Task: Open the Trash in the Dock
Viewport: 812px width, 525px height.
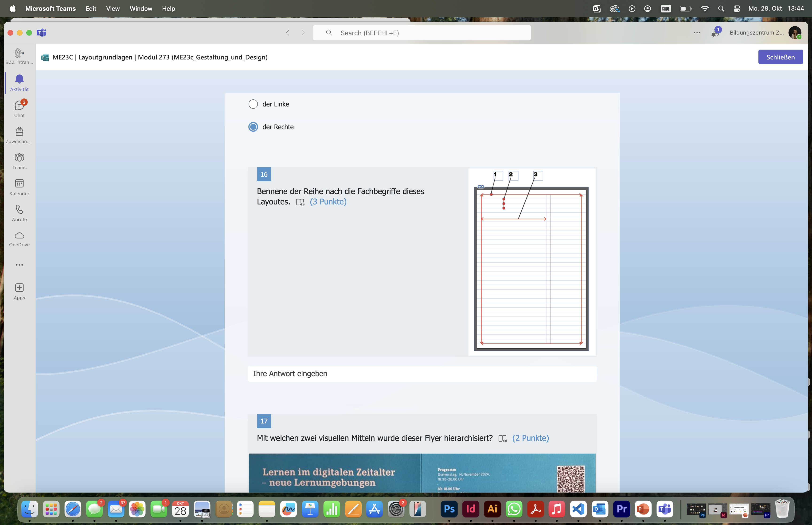Action: tap(782, 509)
